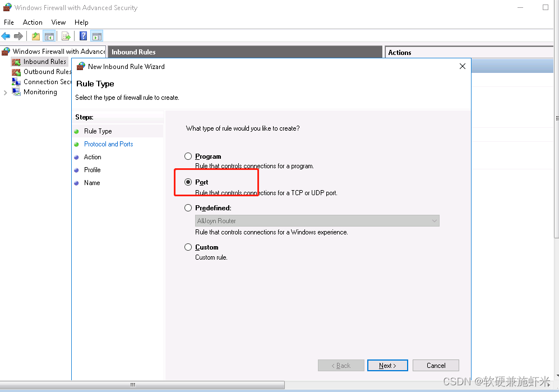Click the Cancel button in wizard
Viewport: 559px width, 392px height.
coord(436,365)
